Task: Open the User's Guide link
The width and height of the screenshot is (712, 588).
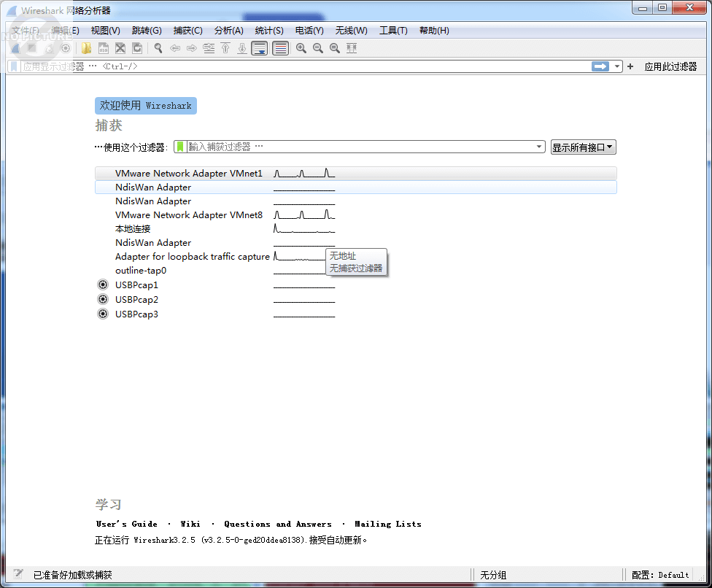Action: (x=127, y=524)
